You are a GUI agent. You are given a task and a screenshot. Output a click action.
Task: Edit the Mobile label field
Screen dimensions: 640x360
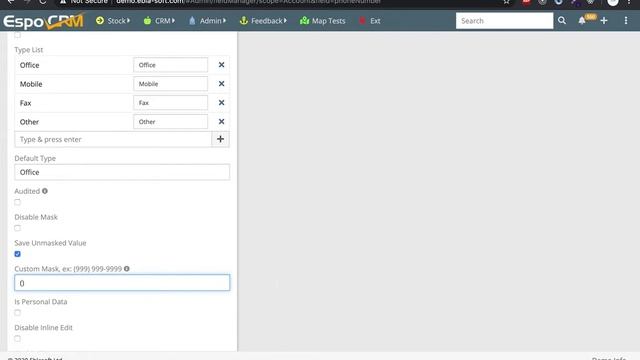point(170,84)
